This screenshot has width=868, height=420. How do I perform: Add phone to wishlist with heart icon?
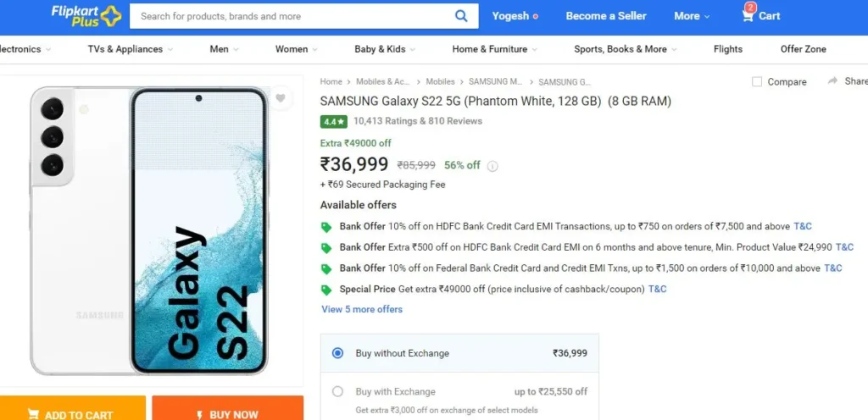pos(281,98)
